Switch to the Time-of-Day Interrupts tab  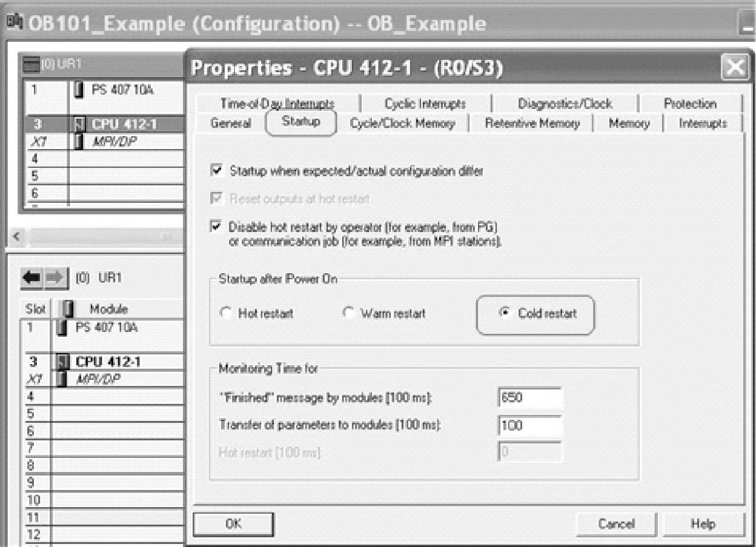tap(277, 104)
